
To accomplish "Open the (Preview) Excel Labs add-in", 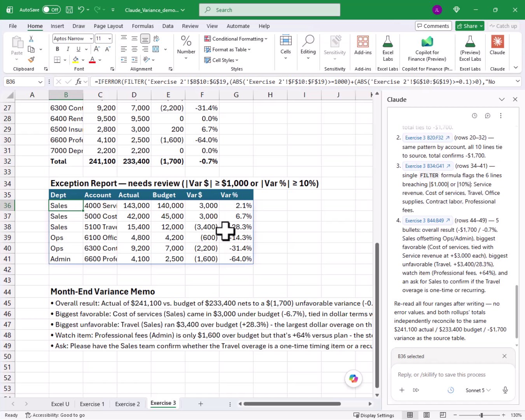I will click(470, 48).
